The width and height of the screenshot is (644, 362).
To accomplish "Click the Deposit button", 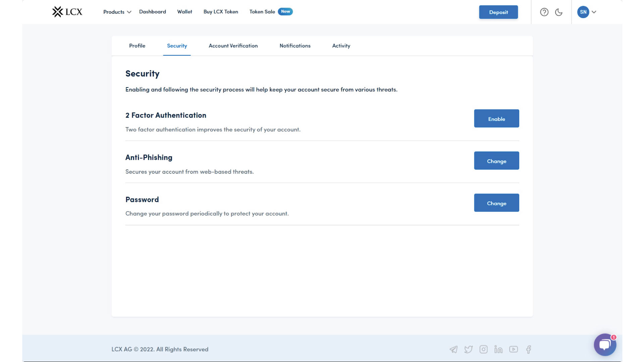I will click(498, 12).
